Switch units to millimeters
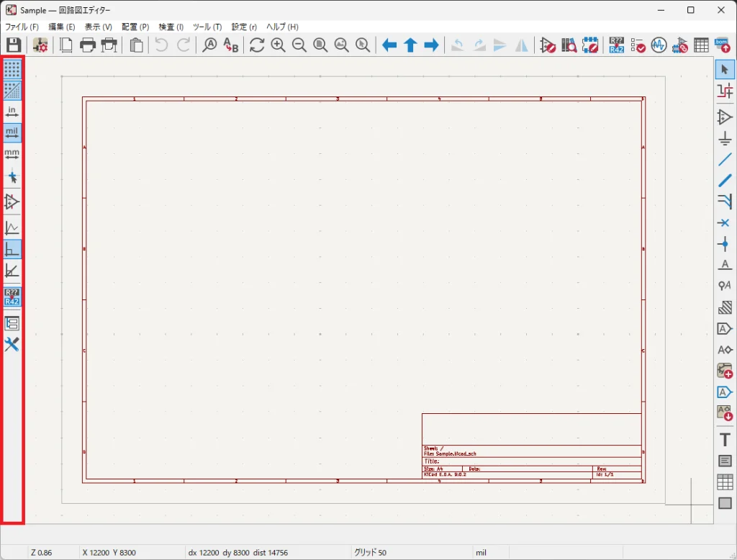The width and height of the screenshot is (737, 560). [x=12, y=154]
